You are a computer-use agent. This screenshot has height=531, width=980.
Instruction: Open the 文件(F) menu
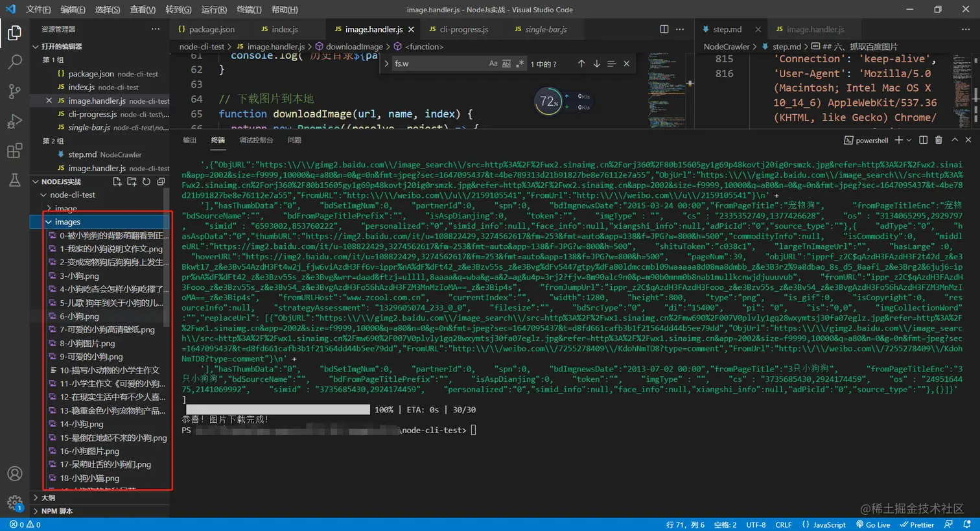[38, 10]
